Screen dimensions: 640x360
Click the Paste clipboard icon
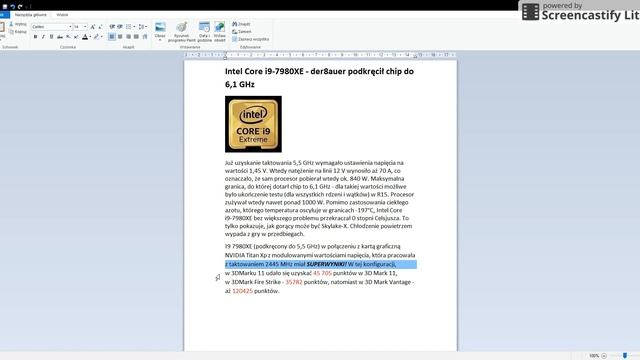pos(2,28)
